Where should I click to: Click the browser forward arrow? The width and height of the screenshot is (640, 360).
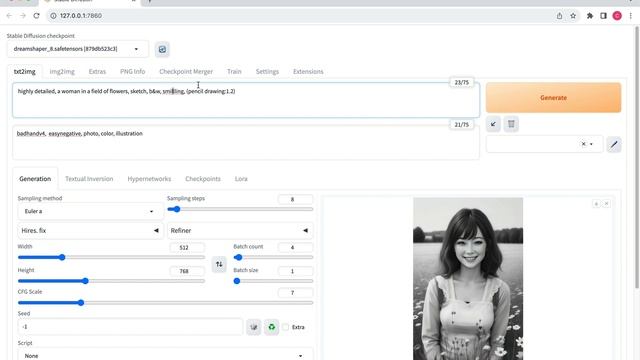click(x=23, y=16)
